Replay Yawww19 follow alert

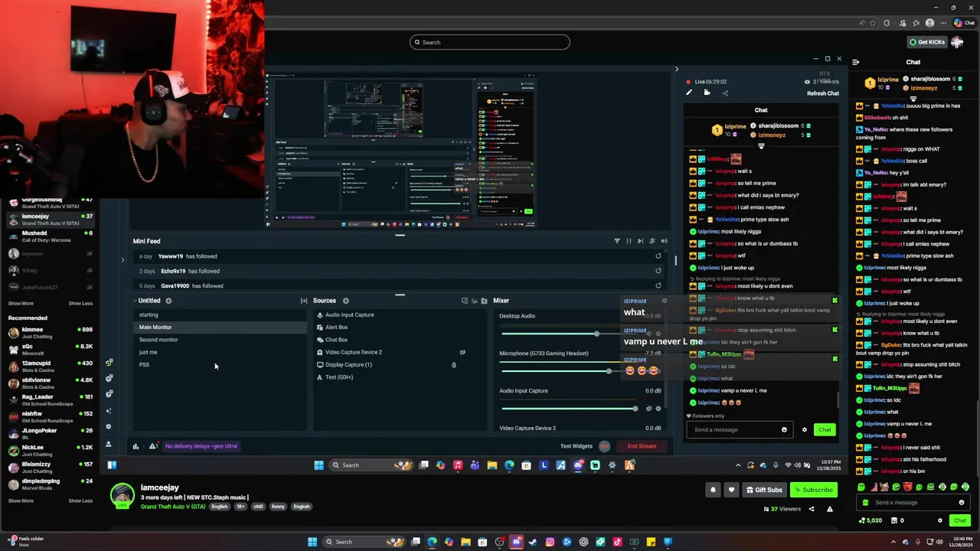pyautogui.click(x=658, y=256)
